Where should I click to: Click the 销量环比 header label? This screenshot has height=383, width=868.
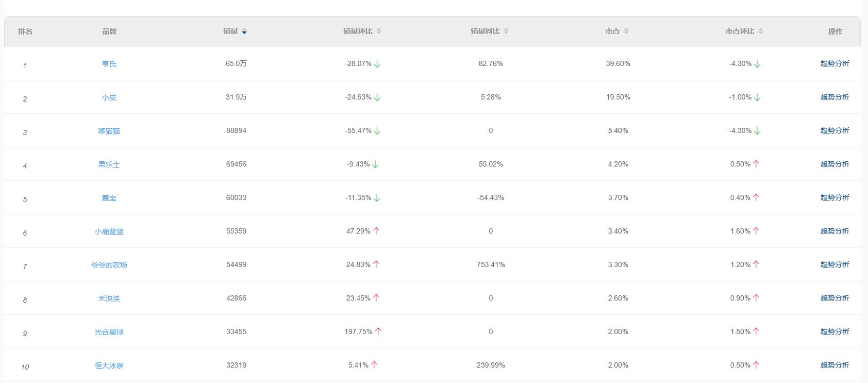point(358,31)
